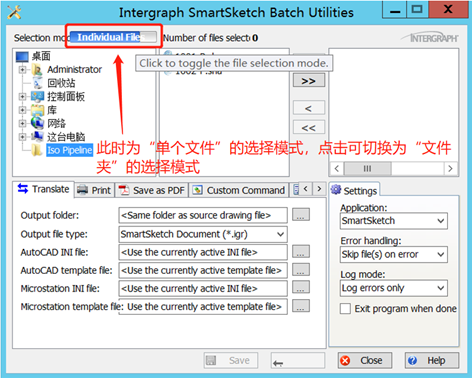Browse for AutoCAD INI file
Screen dimensions: 472x378
301,251
